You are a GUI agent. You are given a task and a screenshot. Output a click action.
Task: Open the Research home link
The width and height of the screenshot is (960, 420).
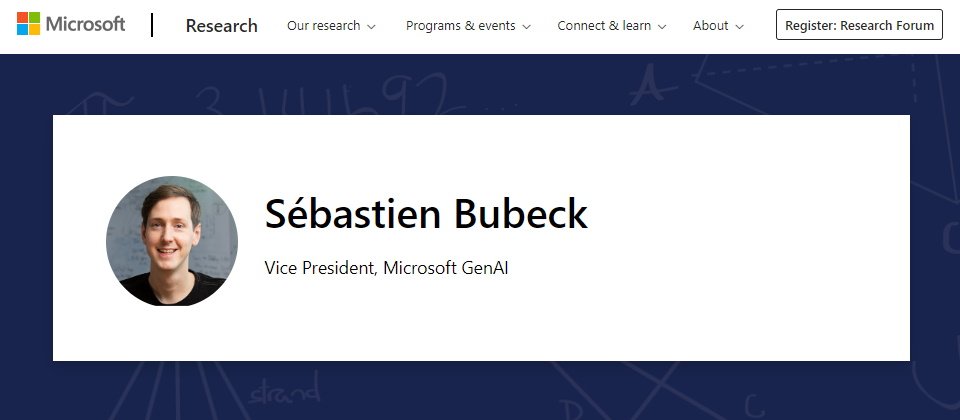(x=221, y=26)
